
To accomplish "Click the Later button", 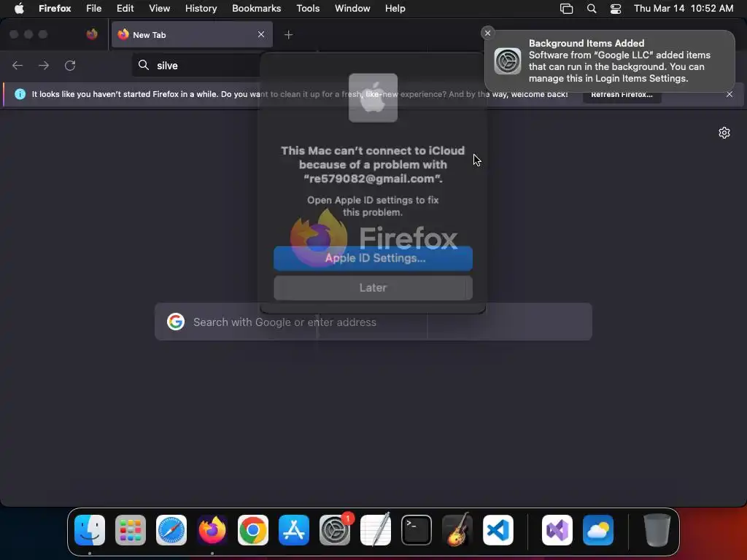I will (x=373, y=287).
